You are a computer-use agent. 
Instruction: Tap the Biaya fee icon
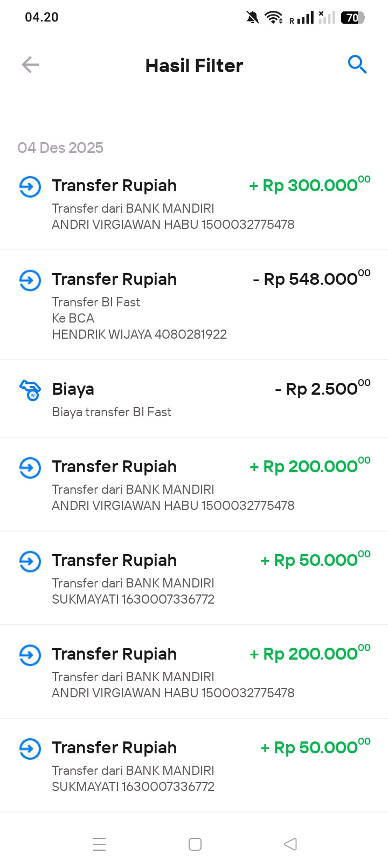(30, 390)
